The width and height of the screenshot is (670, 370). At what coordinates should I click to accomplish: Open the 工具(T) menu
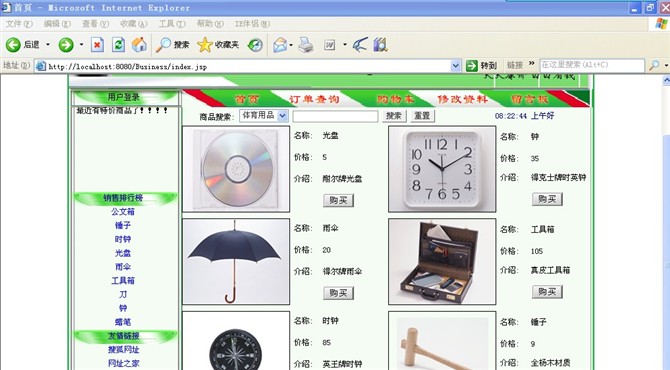coord(172,24)
